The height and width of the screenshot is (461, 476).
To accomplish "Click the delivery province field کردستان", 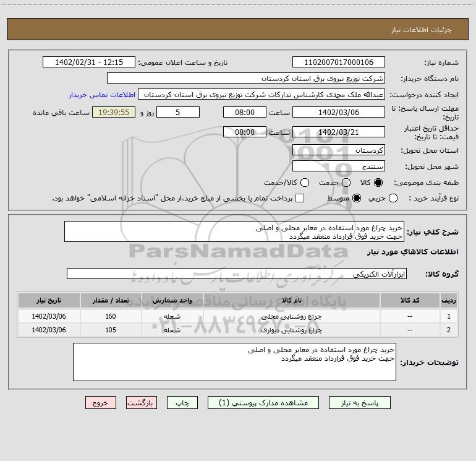I will [x=339, y=150].
